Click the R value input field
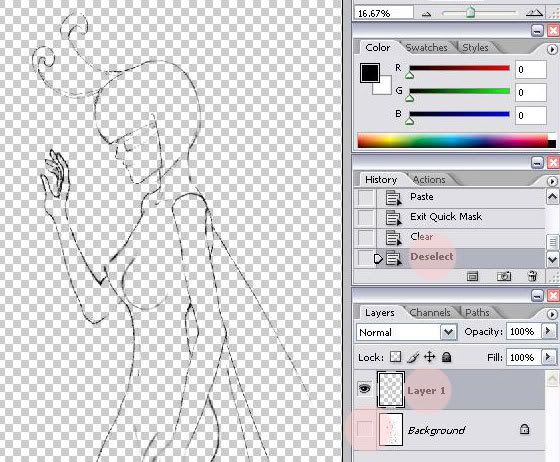This screenshot has width=560, height=462. click(531, 70)
